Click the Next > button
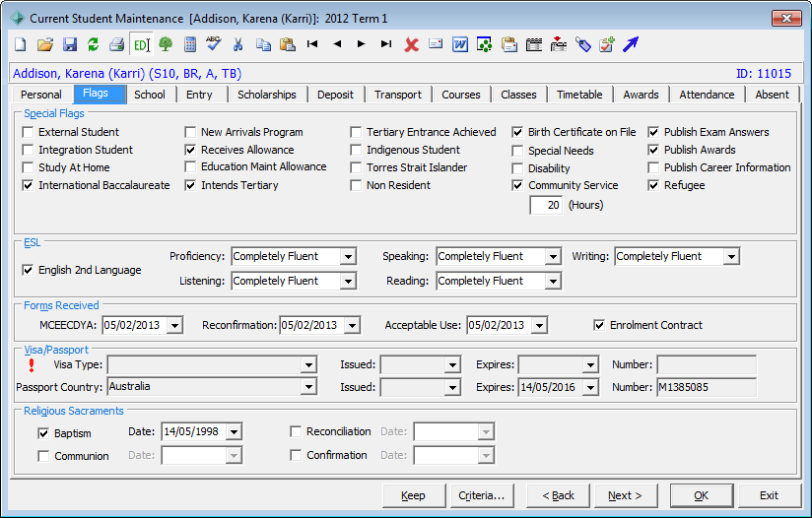 click(x=625, y=495)
